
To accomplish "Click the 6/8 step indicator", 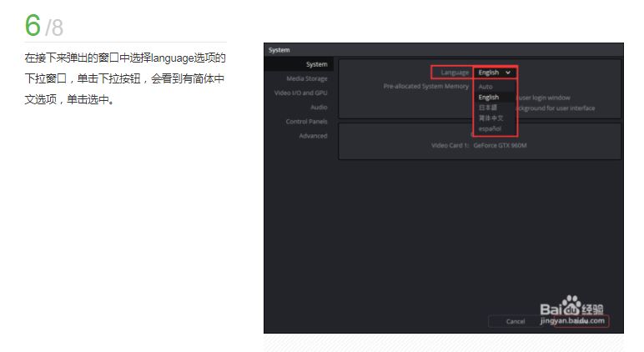I will pos(44,26).
